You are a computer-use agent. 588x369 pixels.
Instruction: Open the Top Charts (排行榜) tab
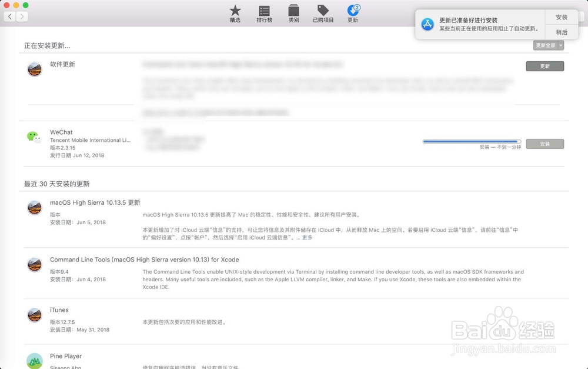(265, 14)
